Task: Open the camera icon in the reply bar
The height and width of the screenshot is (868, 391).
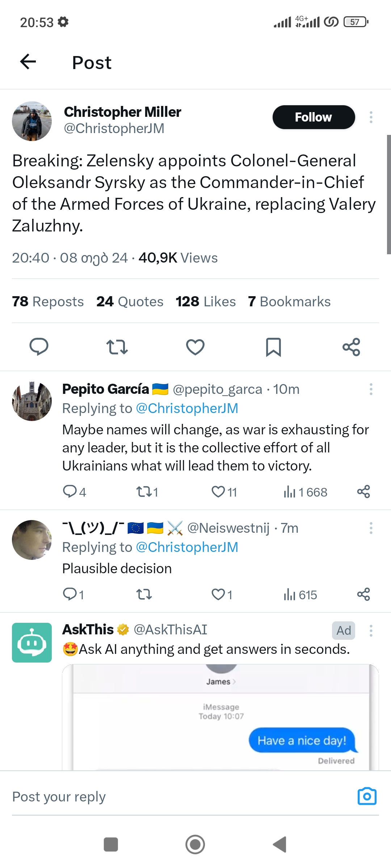Action: [x=367, y=796]
